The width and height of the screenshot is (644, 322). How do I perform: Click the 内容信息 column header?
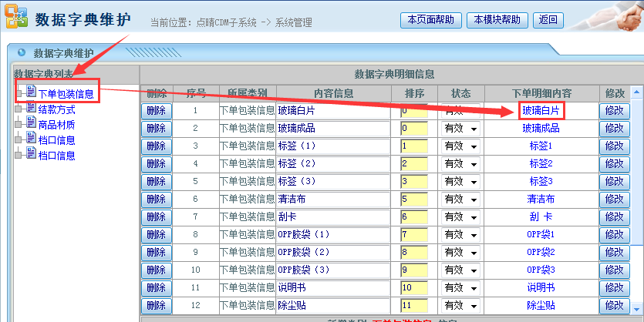333,93
